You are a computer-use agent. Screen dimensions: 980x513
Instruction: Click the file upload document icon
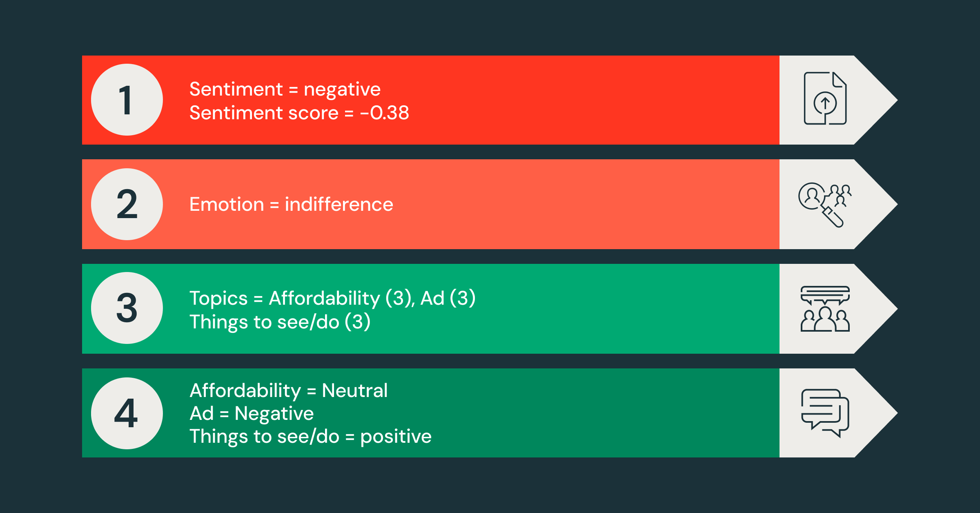(825, 98)
